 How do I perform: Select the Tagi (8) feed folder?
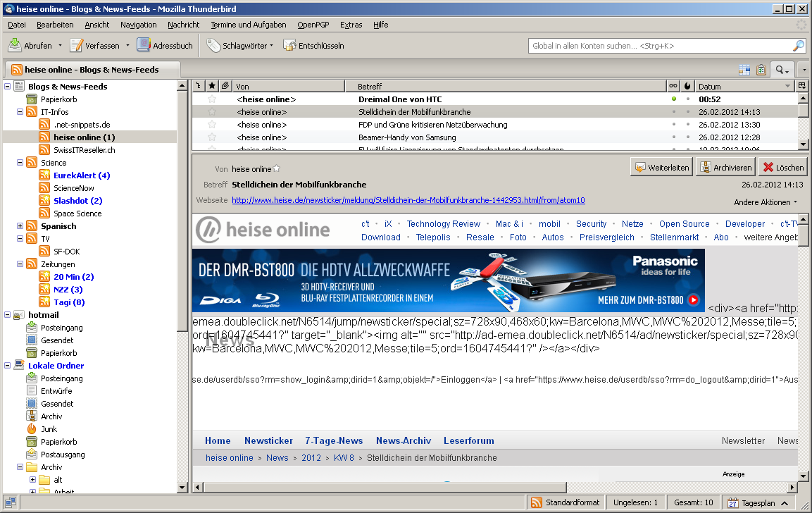point(69,302)
